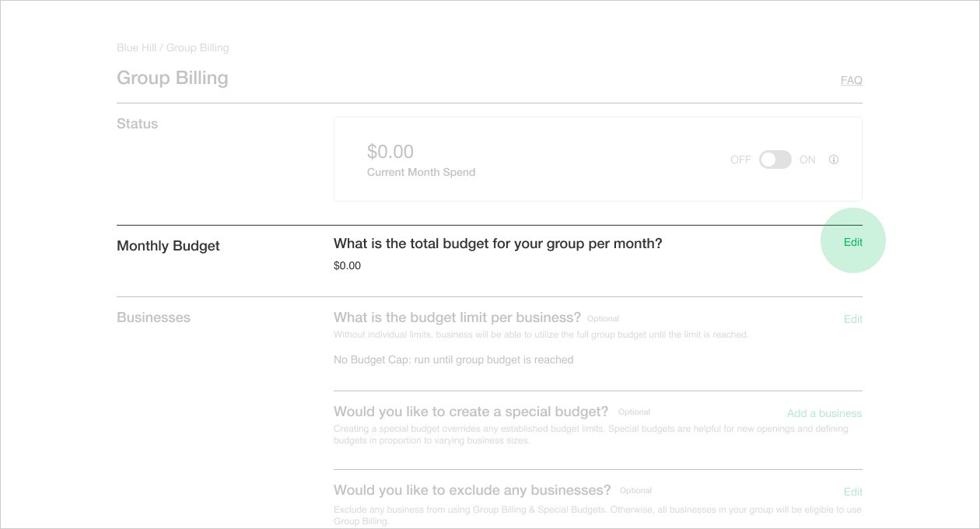The height and width of the screenshot is (529, 980).
Task: Click the info icon beside the ON label
Action: 833,159
